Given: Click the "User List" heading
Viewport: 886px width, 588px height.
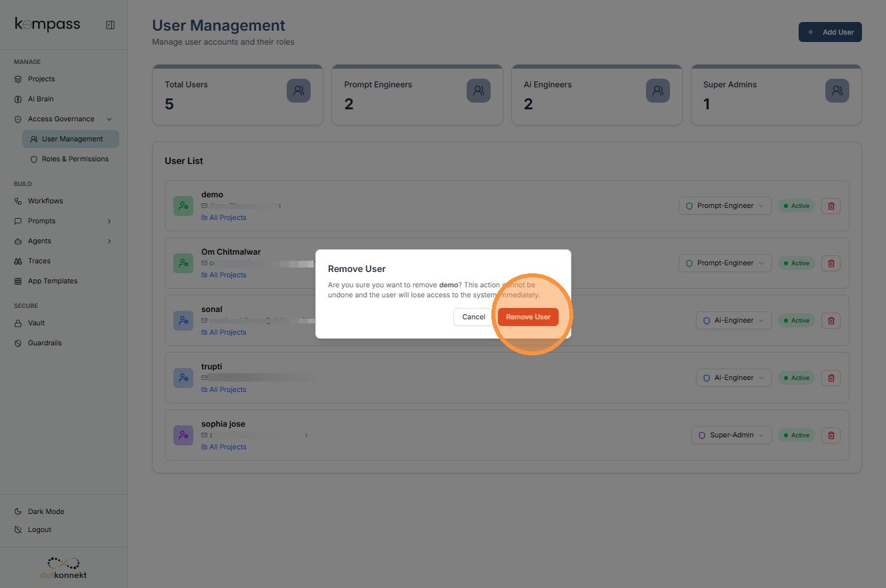Looking at the screenshot, I should (184, 161).
